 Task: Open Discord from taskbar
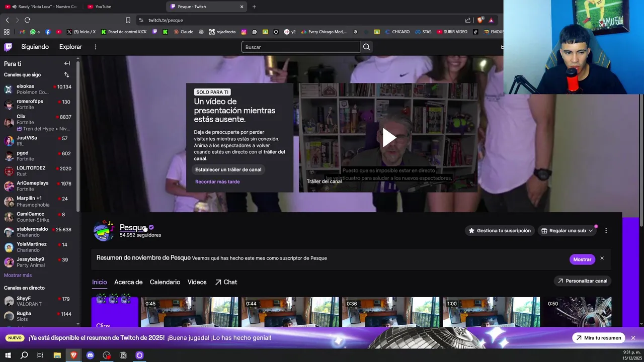[x=90, y=355]
